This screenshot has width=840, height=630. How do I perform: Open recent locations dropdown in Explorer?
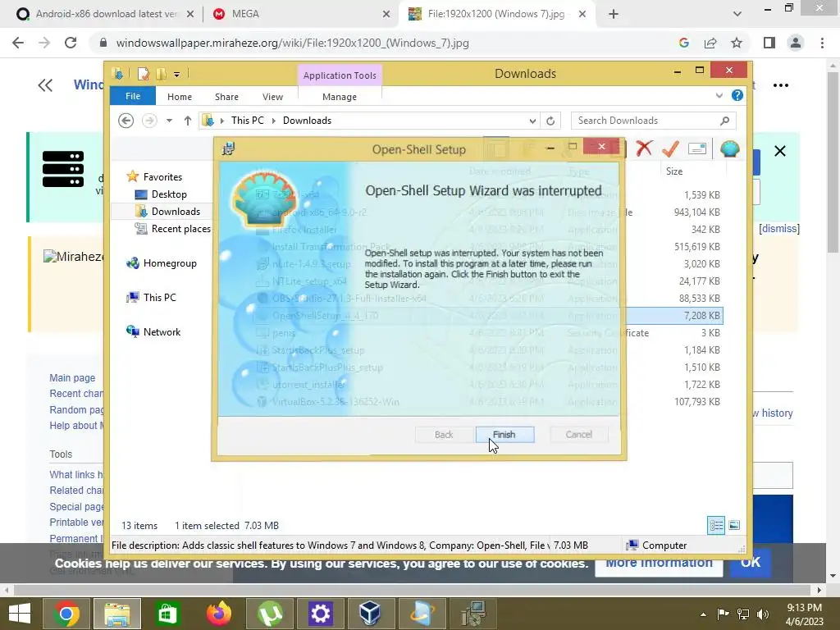(x=169, y=121)
